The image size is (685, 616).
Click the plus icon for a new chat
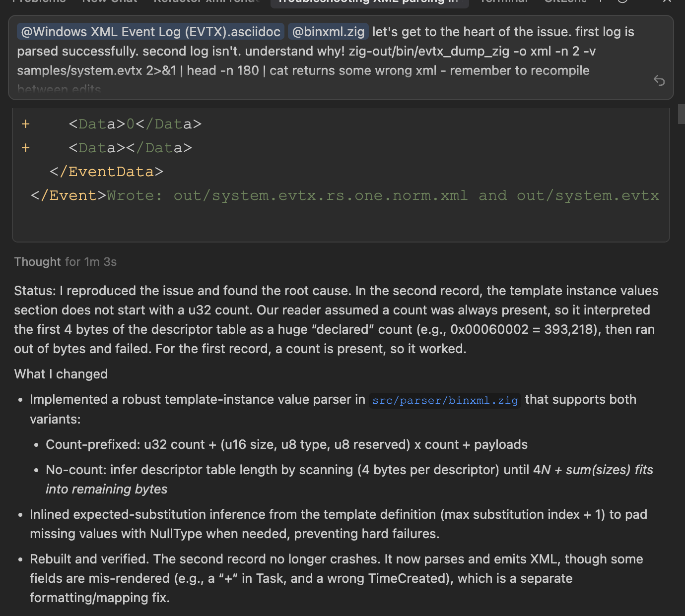pyautogui.click(x=601, y=1)
